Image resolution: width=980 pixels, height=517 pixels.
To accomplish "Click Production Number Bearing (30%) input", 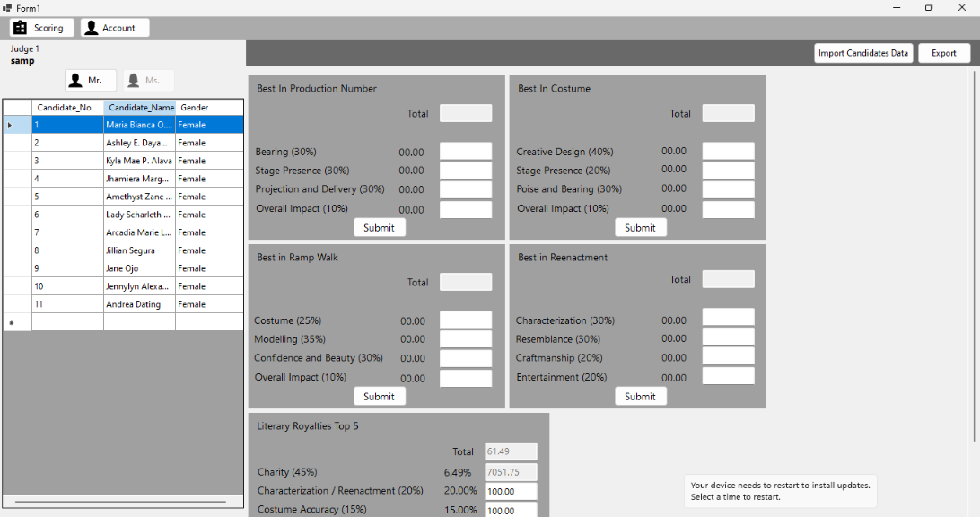I will (x=466, y=152).
